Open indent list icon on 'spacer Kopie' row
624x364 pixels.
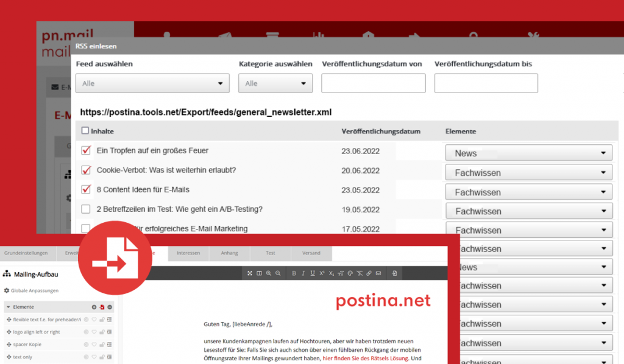(110, 345)
